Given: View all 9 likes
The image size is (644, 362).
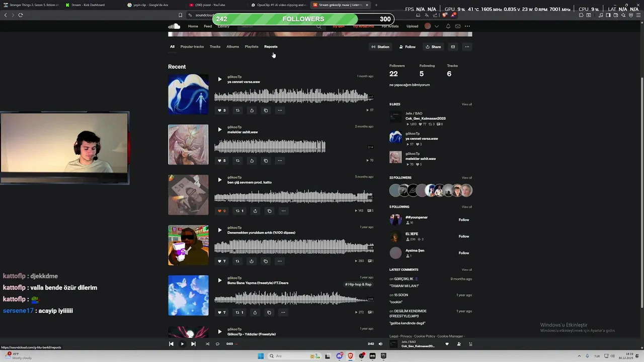Looking at the screenshot, I should point(467,104).
